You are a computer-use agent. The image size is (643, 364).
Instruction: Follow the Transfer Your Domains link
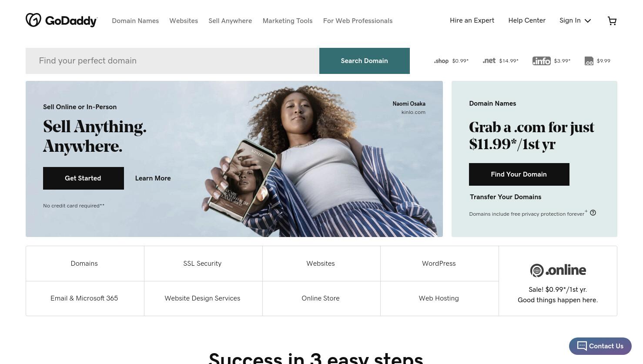506,197
